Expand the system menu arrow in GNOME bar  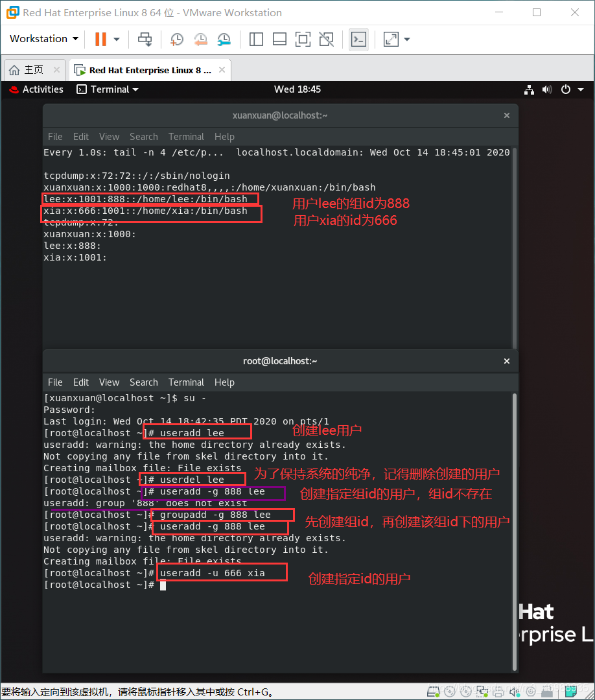581,89
